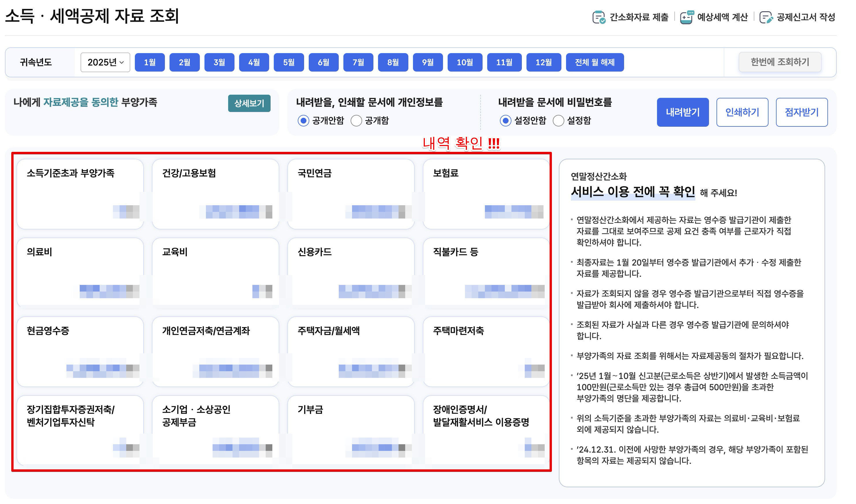The image size is (856, 504).
Task: Select 공개안함 for personal info
Action: (303, 121)
